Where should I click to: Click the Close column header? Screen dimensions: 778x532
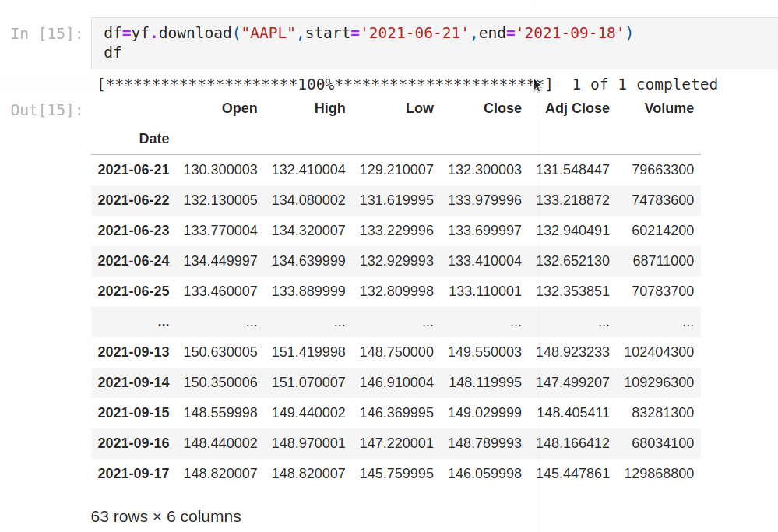[502, 108]
